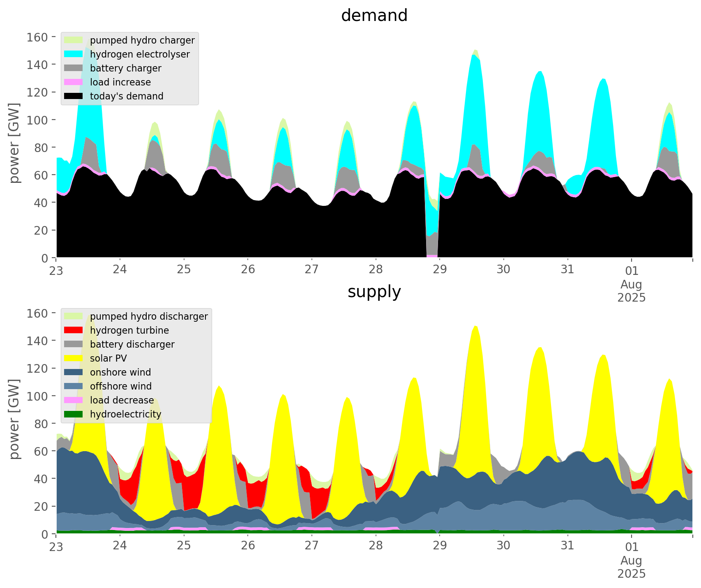The image size is (701, 588).
Task: Click the supply chart title
Action: (374, 292)
